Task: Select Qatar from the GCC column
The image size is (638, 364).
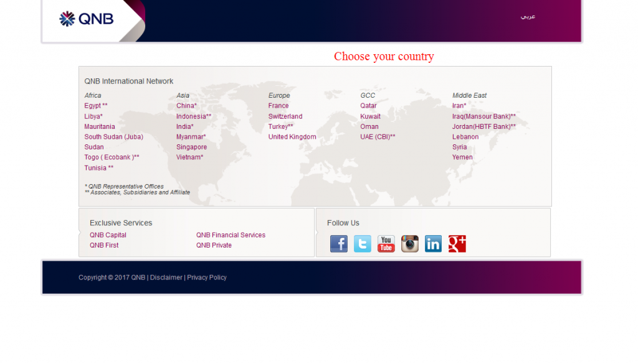Action: click(368, 105)
